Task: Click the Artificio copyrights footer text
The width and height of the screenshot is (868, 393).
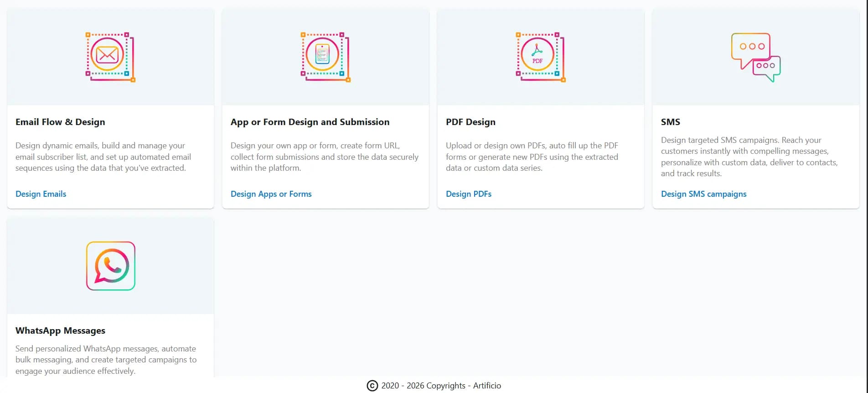Action: coord(441,386)
